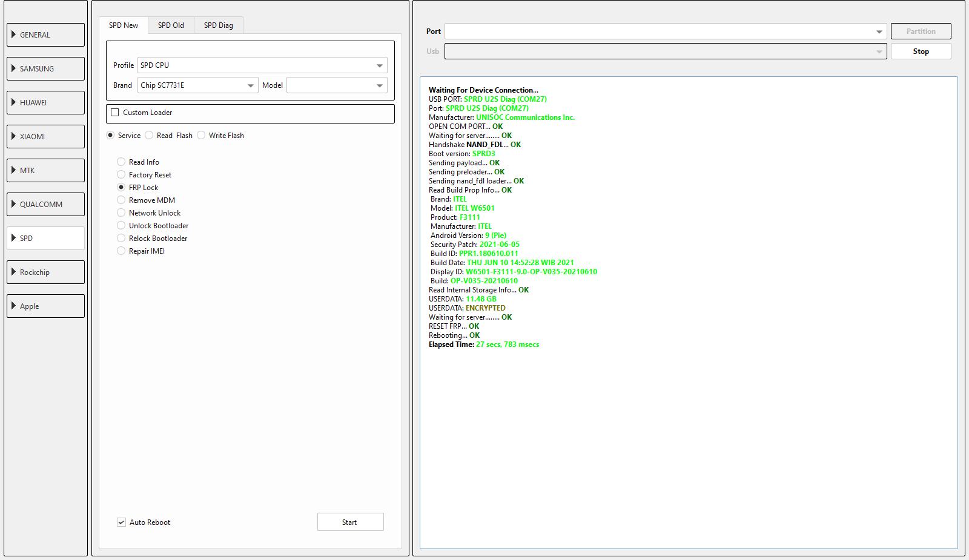969x560 pixels.
Task: Click the Start button
Action: [x=350, y=522]
